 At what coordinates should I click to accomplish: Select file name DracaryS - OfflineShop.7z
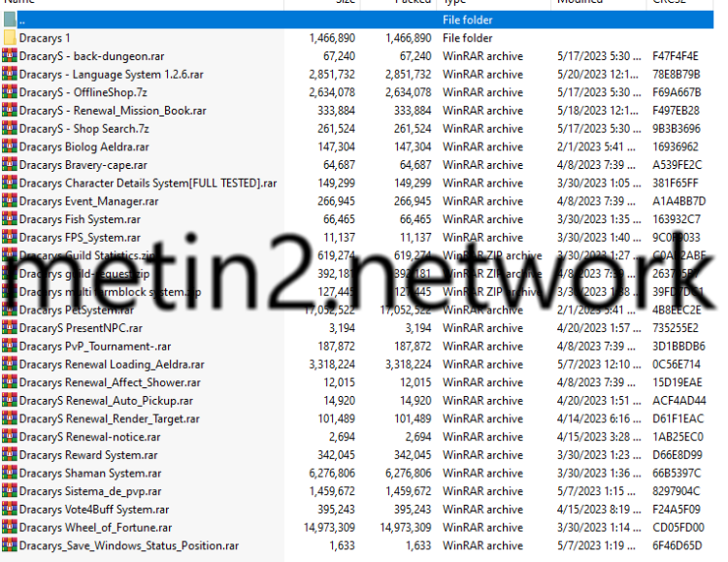click(83, 92)
